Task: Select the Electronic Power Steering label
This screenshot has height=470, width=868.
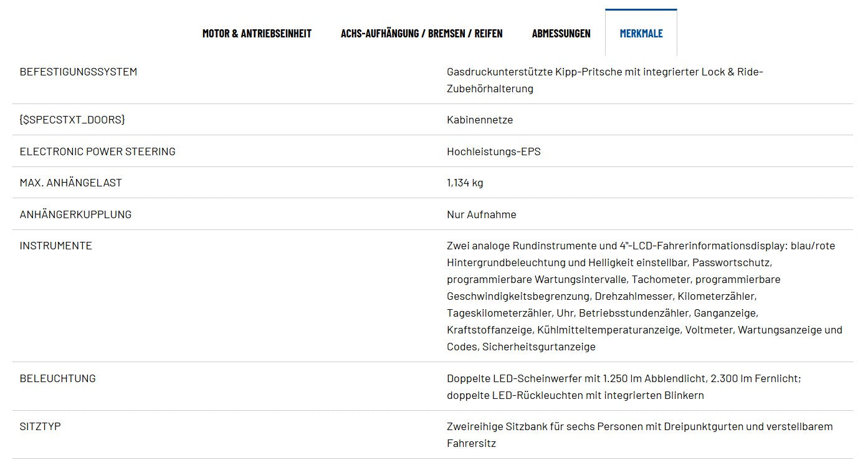Action: pyautogui.click(x=98, y=151)
